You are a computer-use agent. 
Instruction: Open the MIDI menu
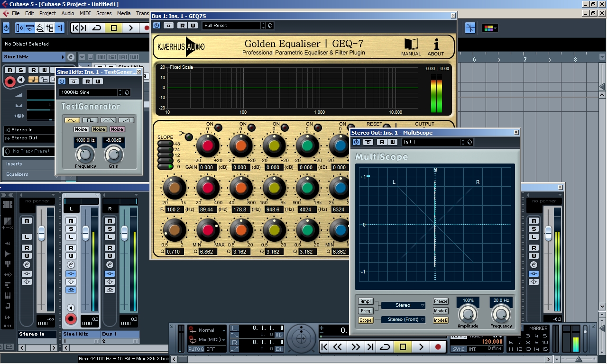86,13
